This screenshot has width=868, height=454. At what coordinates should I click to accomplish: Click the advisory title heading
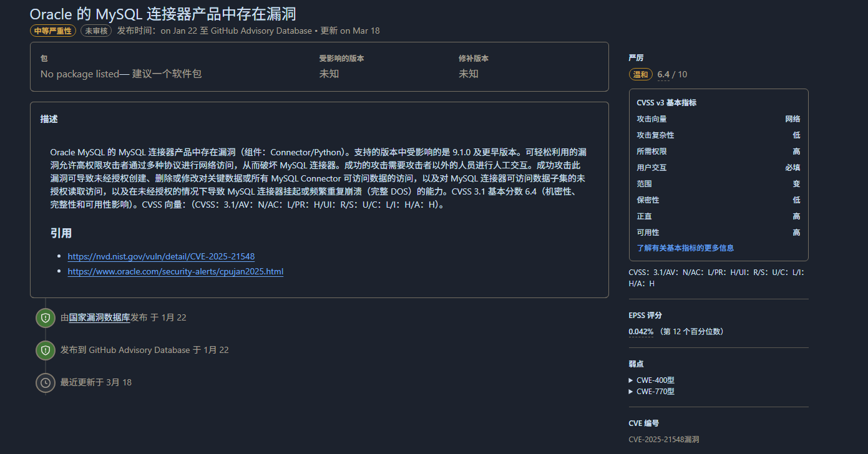coord(163,14)
